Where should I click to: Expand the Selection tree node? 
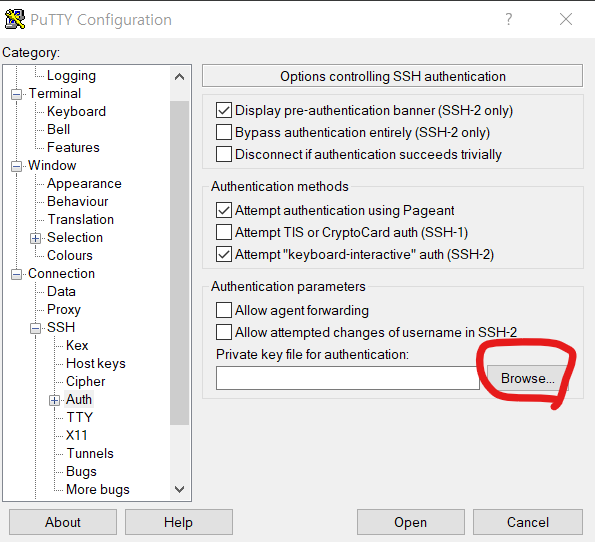(x=35, y=238)
